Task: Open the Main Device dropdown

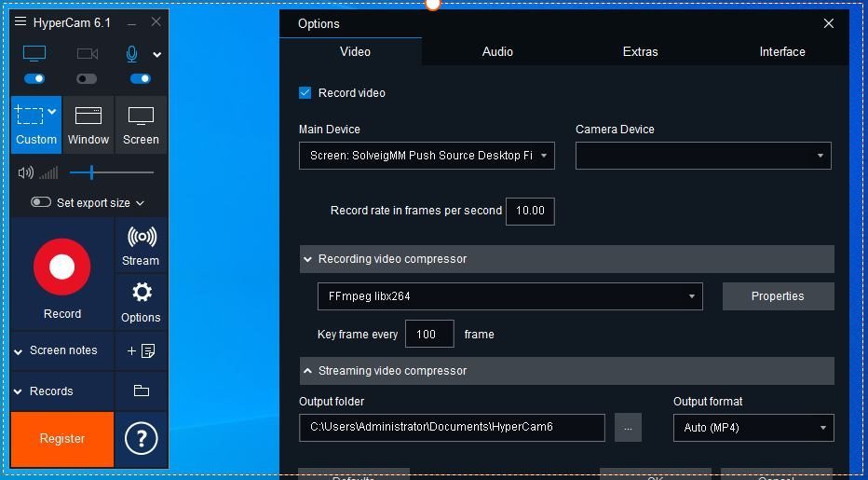Action: coord(427,156)
